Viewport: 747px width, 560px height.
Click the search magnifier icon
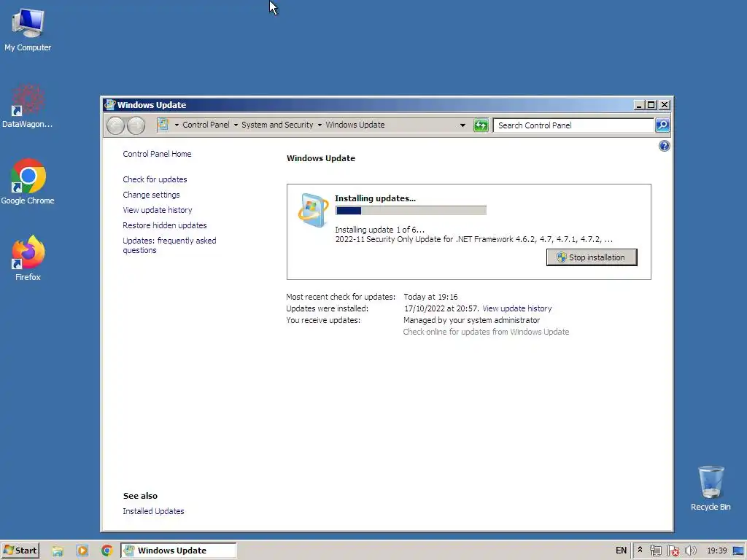tap(662, 125)
